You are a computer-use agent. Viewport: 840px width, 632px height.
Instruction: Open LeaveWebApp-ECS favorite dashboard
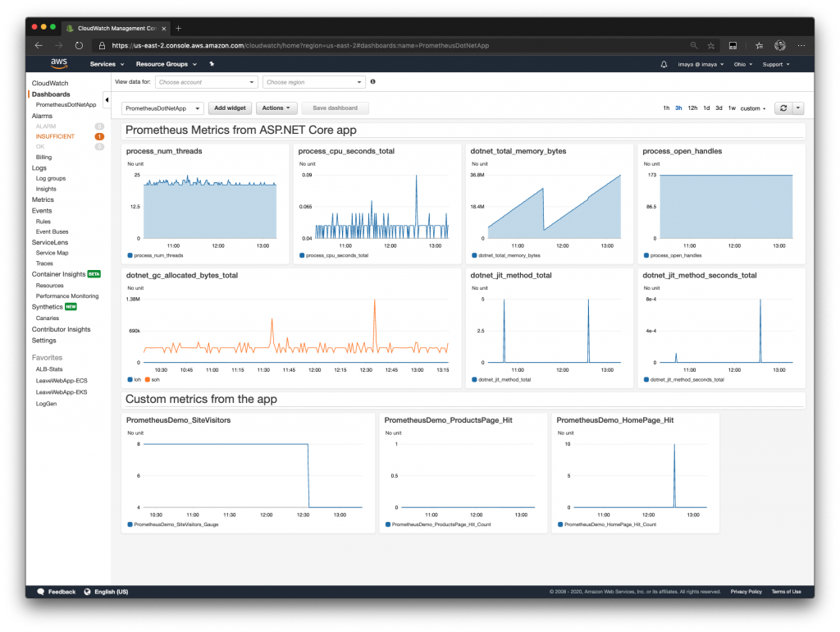(x=62, y=381)
